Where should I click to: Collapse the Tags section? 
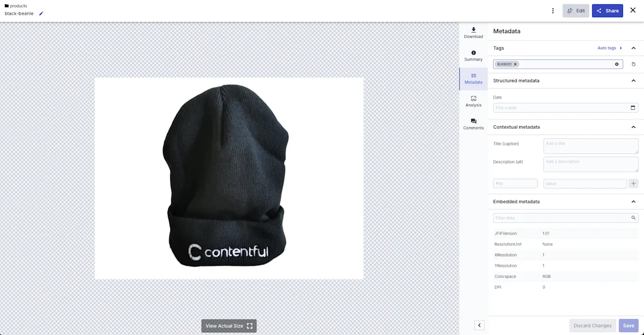point(633,48)
